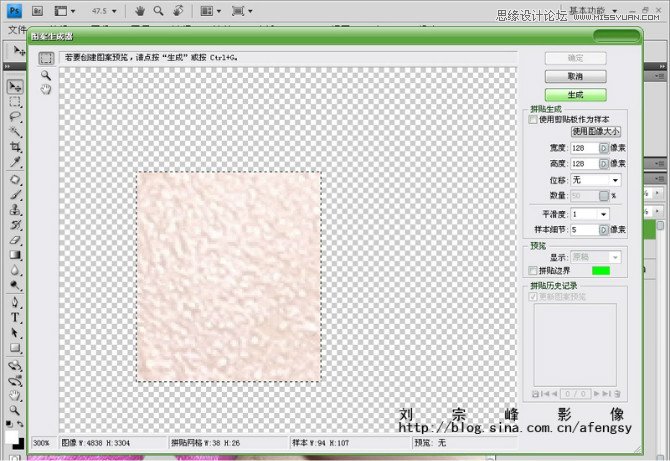
Task: Click the 宽度 width input field
Action: [585, 148]
